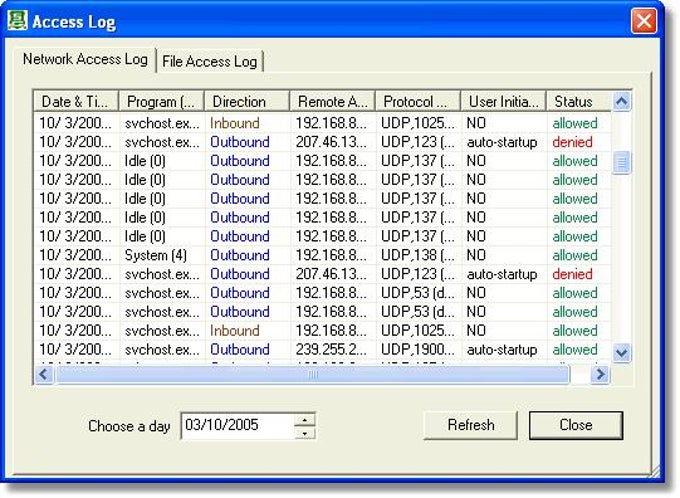
Task: Sort by the Program column header
Action: [x=161, y=102]
